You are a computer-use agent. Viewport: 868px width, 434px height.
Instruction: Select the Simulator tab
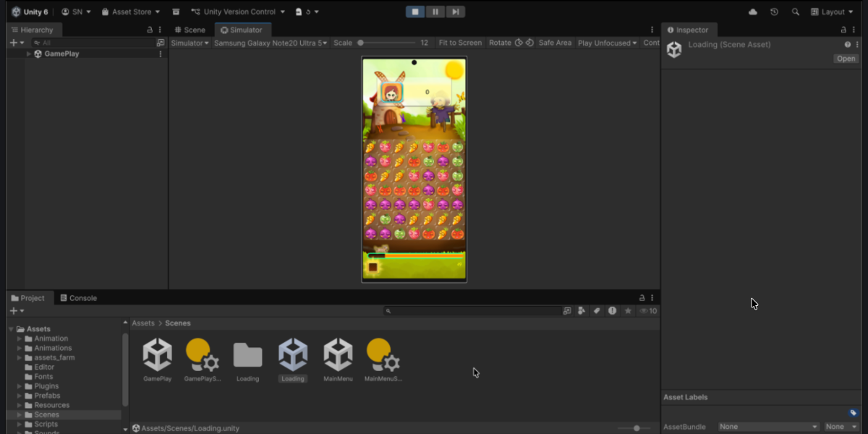pos(242,30)
